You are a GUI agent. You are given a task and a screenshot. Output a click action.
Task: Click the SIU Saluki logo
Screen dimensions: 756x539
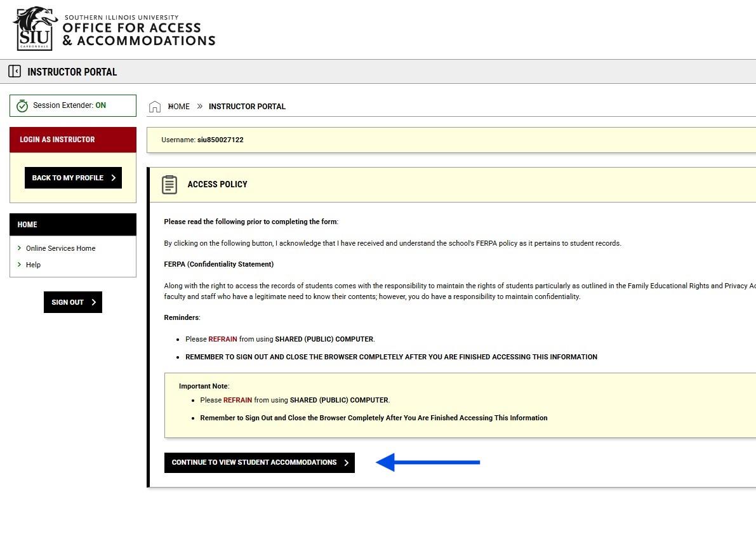35,29
